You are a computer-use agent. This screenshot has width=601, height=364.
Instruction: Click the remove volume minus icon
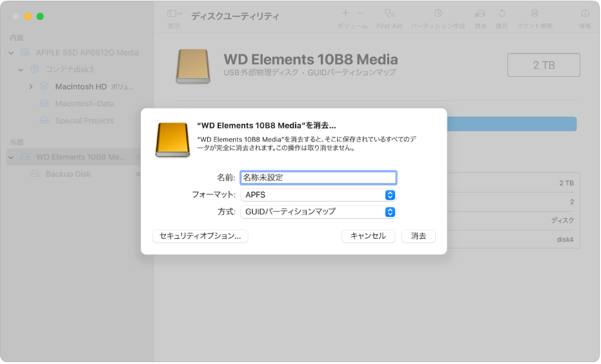(360, 14)
